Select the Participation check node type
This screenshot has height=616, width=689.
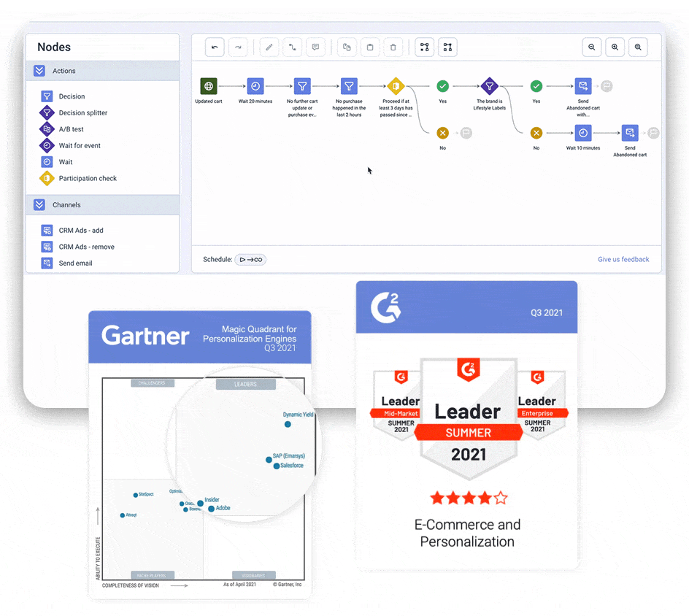(x=79, y=178)
